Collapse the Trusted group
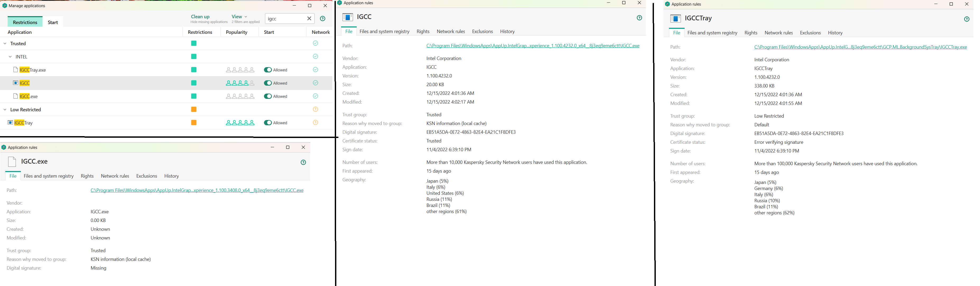980x286 pixels. 5,44
